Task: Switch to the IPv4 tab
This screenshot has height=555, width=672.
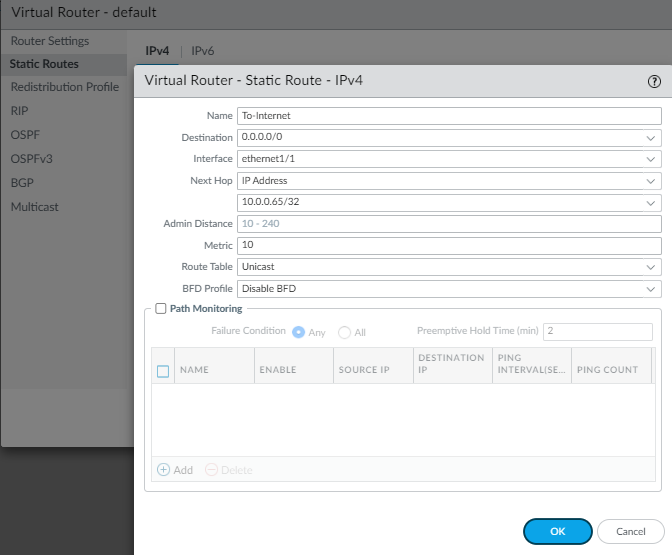Action: coord(157,51)
